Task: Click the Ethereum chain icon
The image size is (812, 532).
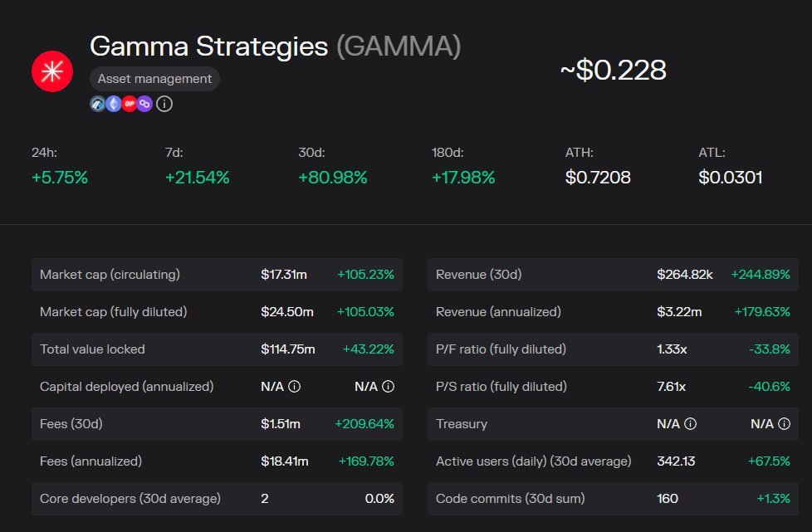Action: [x=113, y=104]
